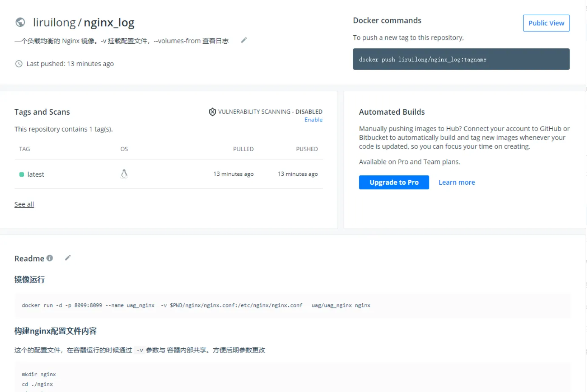Open the latest tag
Viewport: 587px width, 392px height.
click(36, 174)
